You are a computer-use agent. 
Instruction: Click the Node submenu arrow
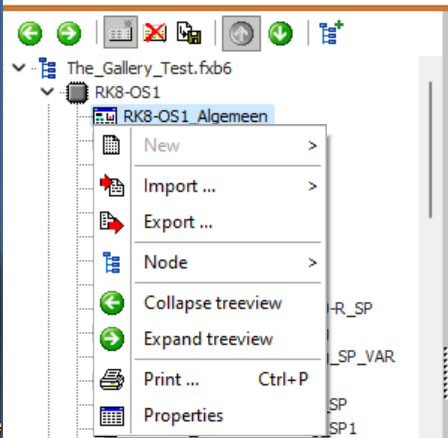[312, 263]
